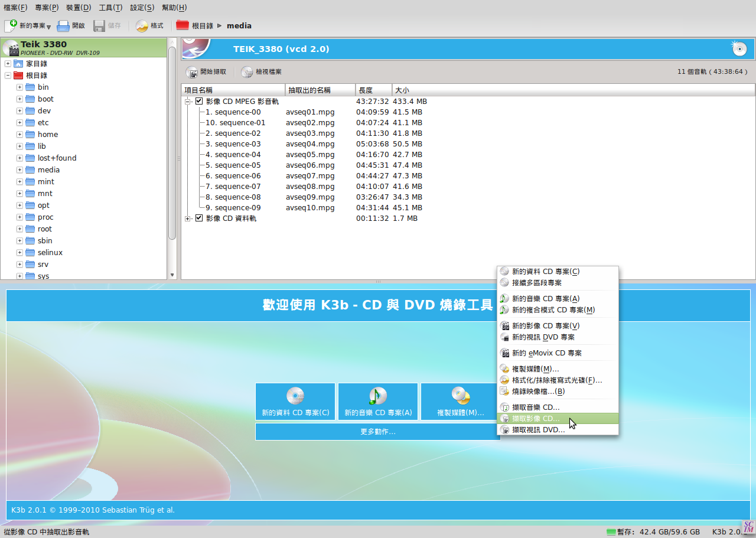The width and height of the screenshot is (756, 538).
Task: Click the 更多動作... button
Action: point(377,432)
